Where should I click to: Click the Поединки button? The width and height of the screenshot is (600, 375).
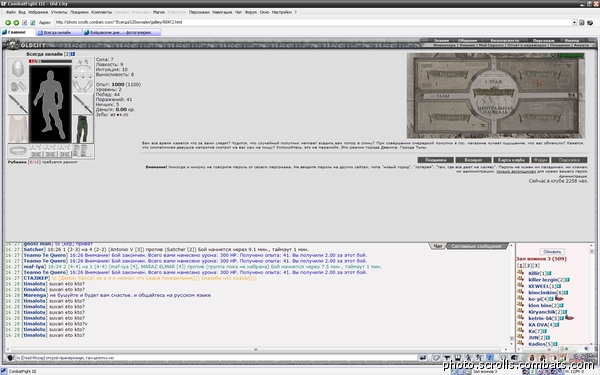pyautogui.click(x=435, y=160)
